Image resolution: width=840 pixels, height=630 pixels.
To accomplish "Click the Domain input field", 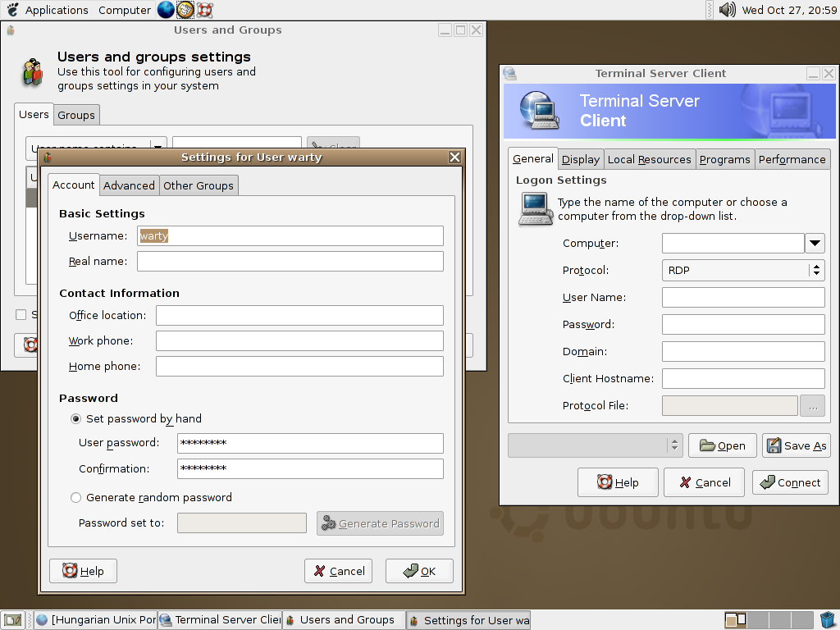I will tap(743, 351).
